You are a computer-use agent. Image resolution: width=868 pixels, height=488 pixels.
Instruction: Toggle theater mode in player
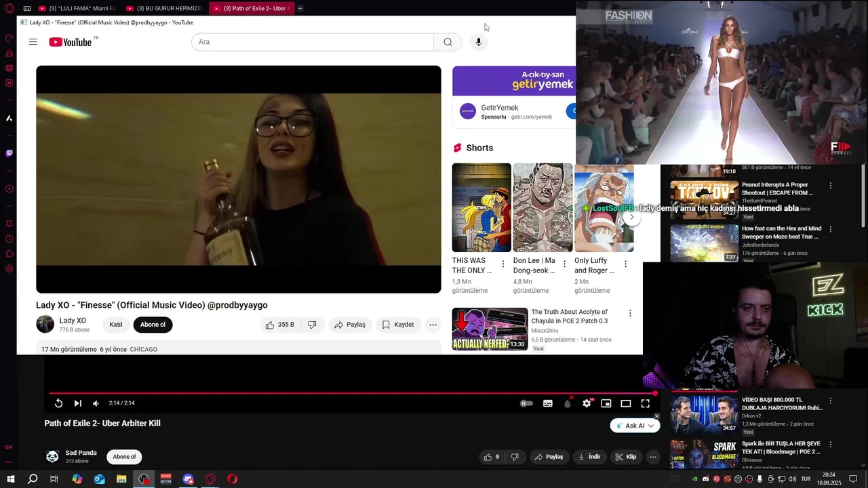point(626,403)
